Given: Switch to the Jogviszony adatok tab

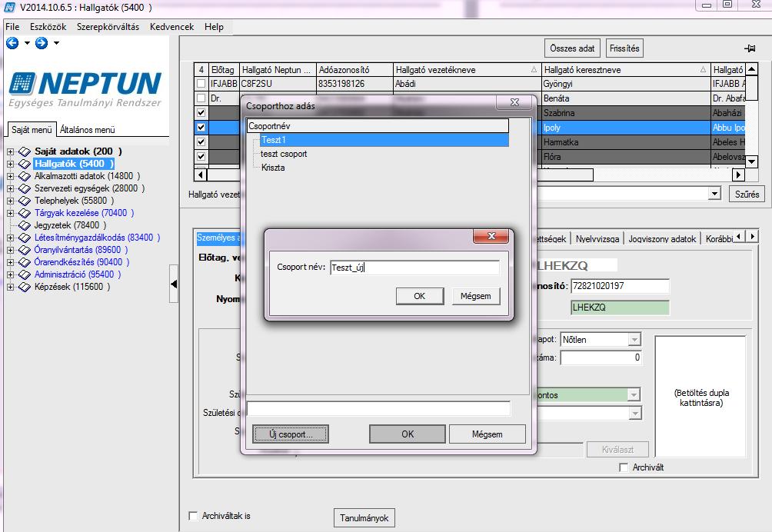Looking at the screenshot, I should (662, 238).
